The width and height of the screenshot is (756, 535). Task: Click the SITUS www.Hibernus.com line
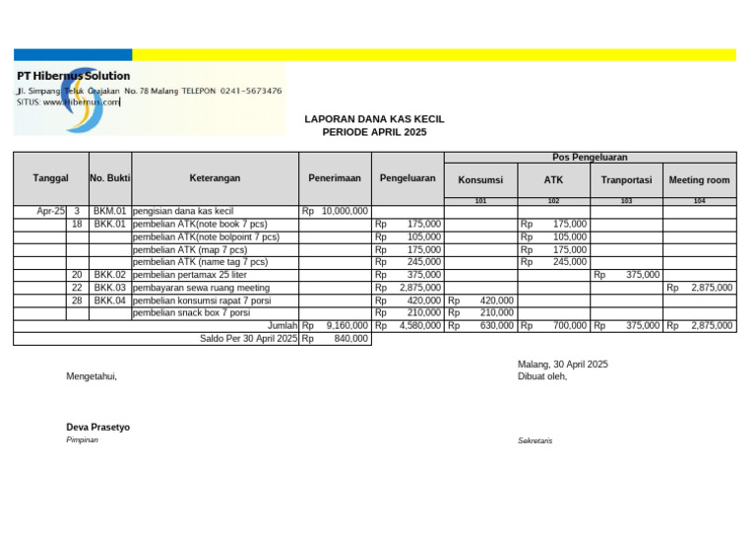pos(68,101)
